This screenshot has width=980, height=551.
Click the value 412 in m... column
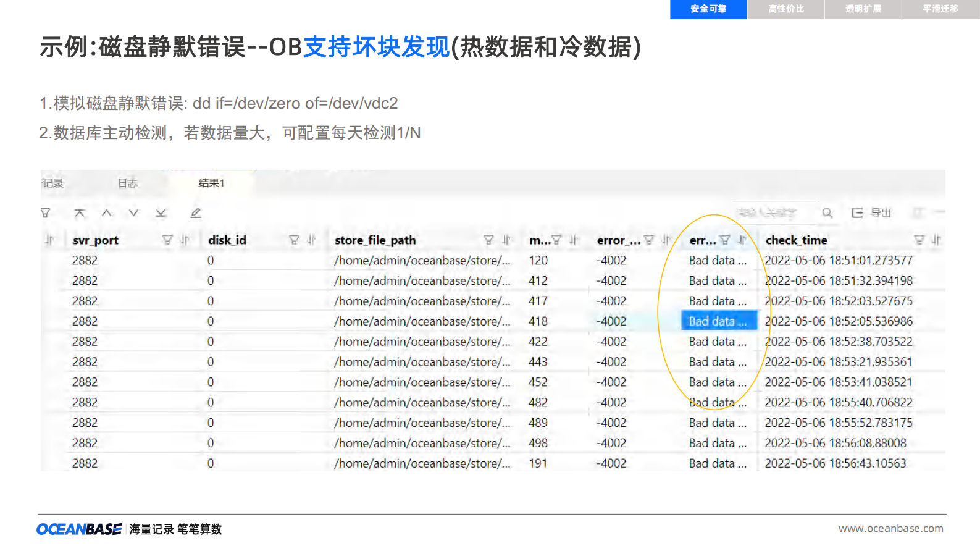click(x=538, y=281)
